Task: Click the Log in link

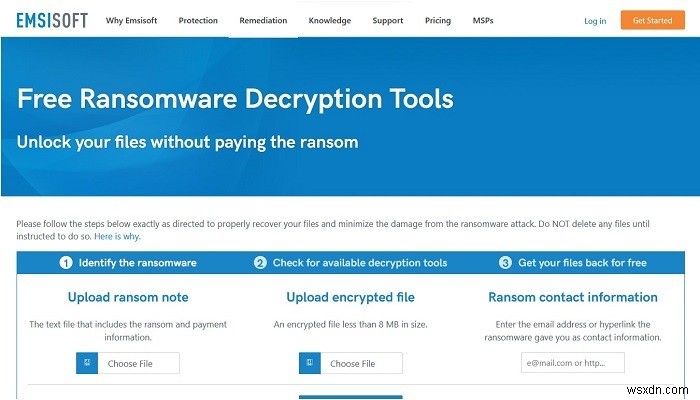Action: point(595,21)
